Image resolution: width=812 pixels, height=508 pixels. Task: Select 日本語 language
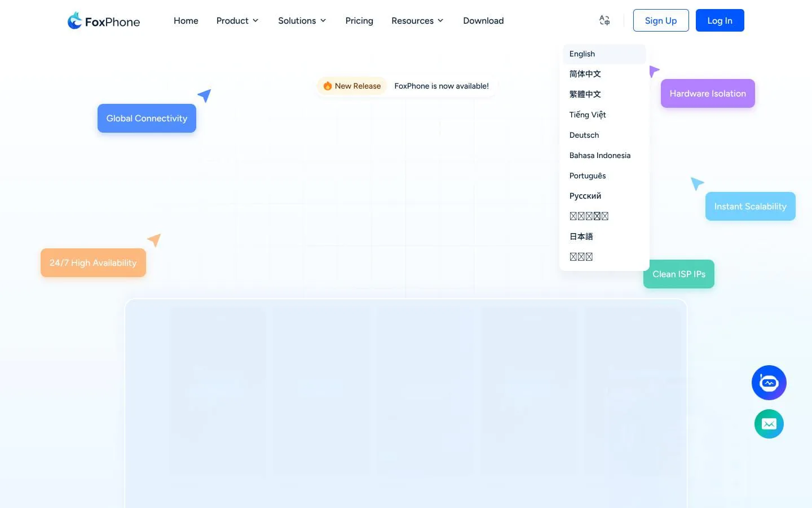[604, 237]
